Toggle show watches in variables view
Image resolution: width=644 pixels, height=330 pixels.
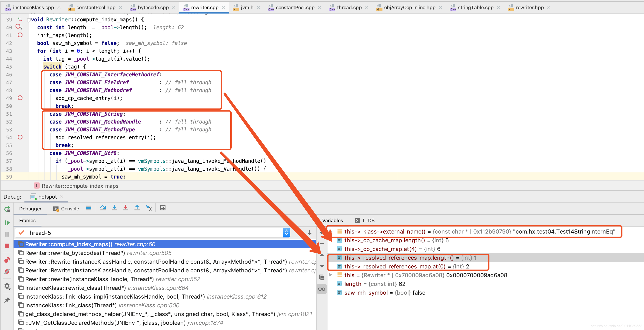click(x=322, y=289)
